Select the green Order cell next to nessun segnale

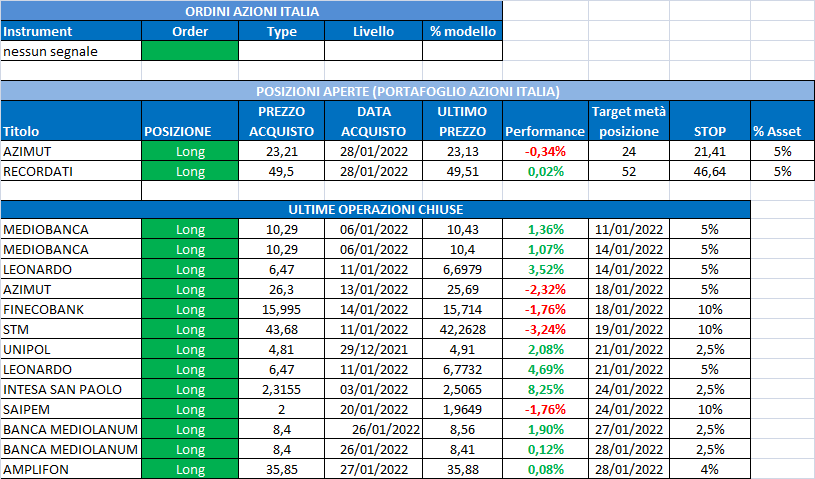[x=190, y=51]
